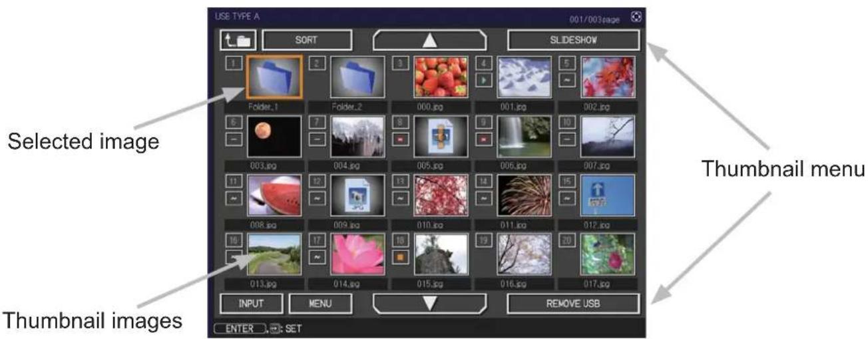Click number box 19 beside 016.jpg
This screenshot has width=868, height=339.
(x=485, y=240)
